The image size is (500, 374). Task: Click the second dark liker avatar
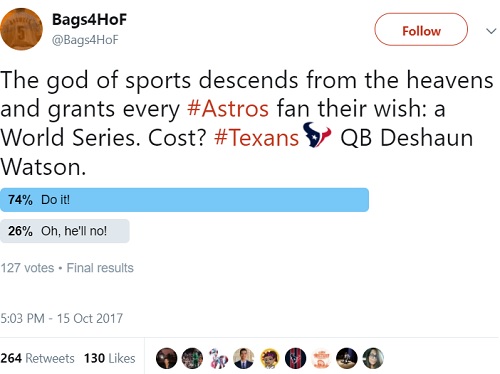point(192,358)
